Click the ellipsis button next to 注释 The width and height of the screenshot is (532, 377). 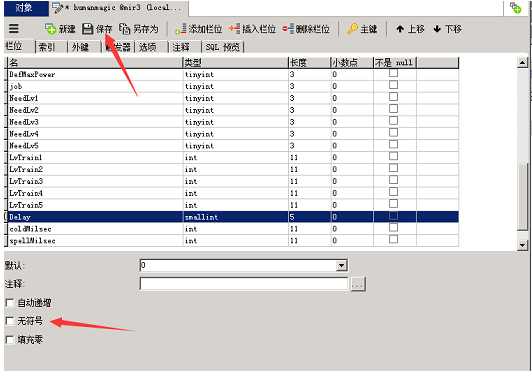coord(358,284)
